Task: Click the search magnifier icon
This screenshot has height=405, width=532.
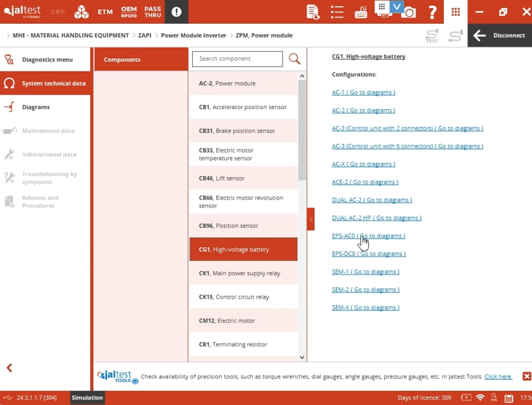Action: (x=294, y=59)
